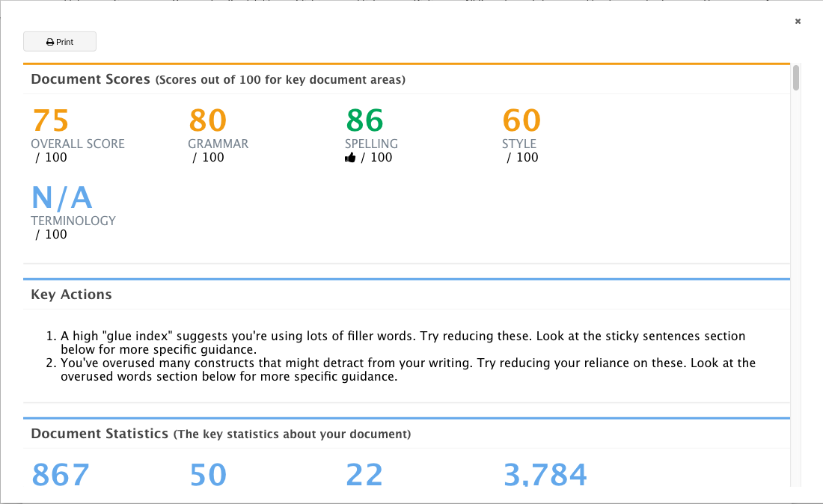Viewport: 823px width, 504px height.
Task: Select the 22 statistic value
Action: [364, 475]
